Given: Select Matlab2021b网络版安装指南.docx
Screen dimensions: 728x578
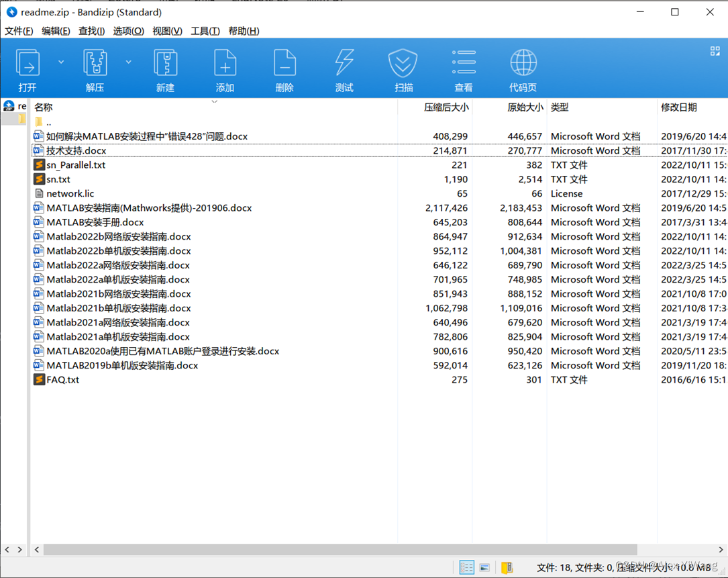Looking at the screenshot, I should click(x=119, y=294).
